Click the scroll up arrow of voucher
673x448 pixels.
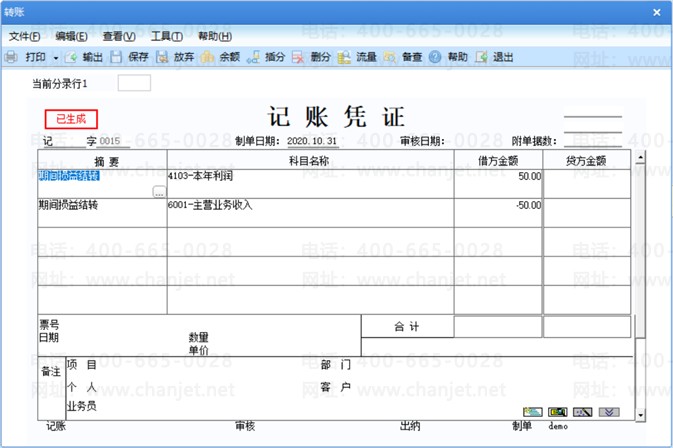pyautogui.click(x=640, y=157)
